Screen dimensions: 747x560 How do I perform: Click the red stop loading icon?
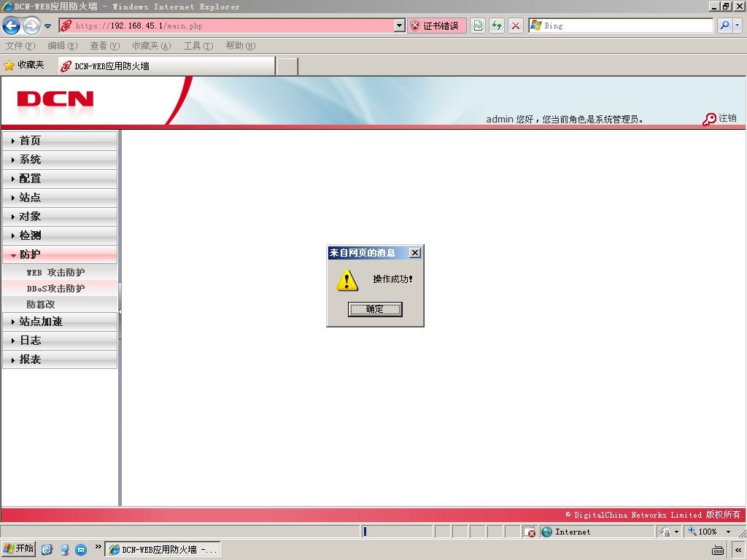516,26
